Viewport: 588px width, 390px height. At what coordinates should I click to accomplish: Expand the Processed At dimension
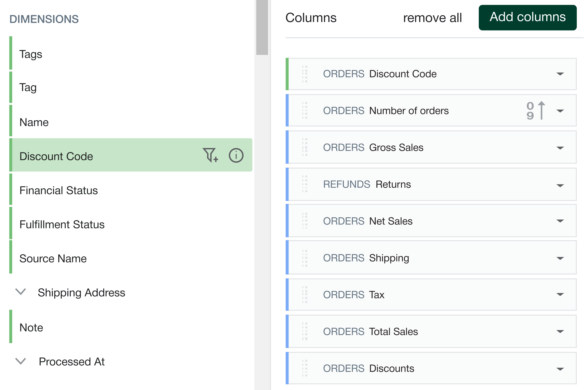point(21,361)
